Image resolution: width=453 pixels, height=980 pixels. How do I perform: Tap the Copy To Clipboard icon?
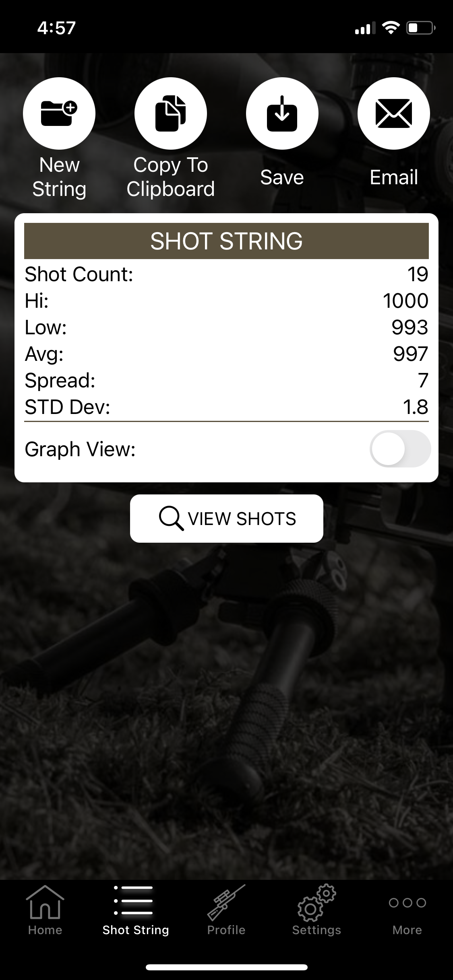[x=171, y=113]
